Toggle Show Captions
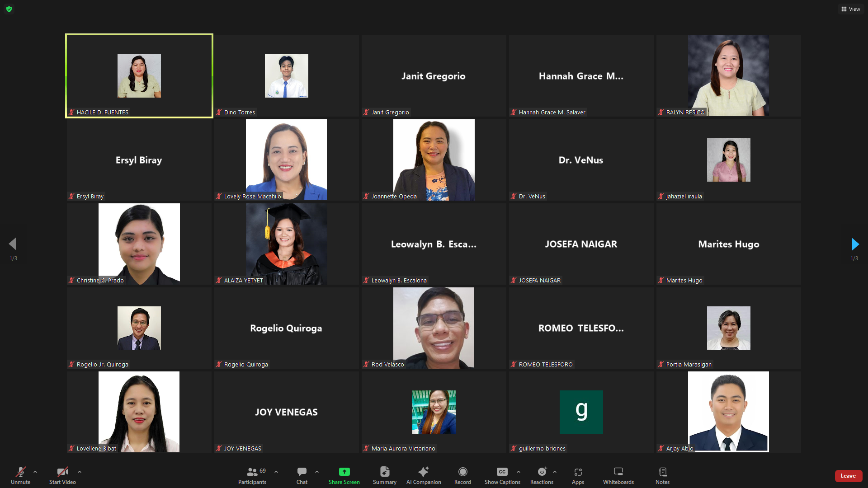This screenshot has height=488, width=868. (502, 475)
